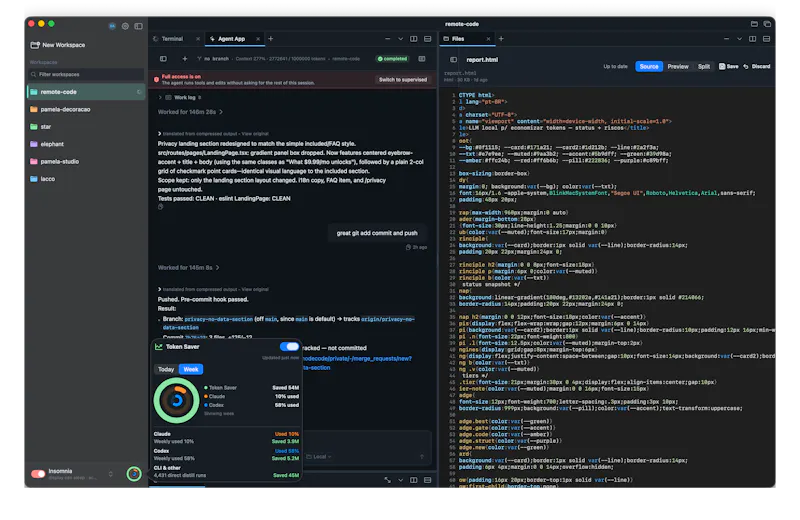This screenshot has width=800, height=520.
Task: Save report.html with Save button
Action: pos(729,66)
